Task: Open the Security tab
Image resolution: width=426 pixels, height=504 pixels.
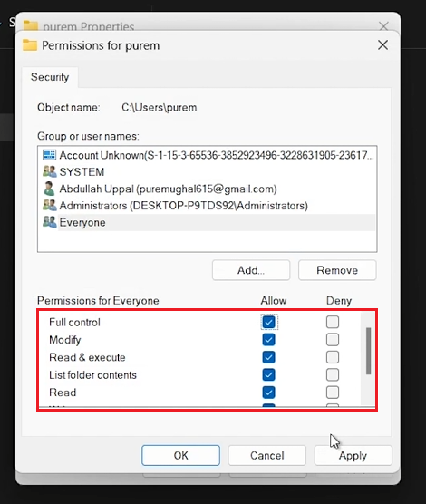Action: (50, 77)
